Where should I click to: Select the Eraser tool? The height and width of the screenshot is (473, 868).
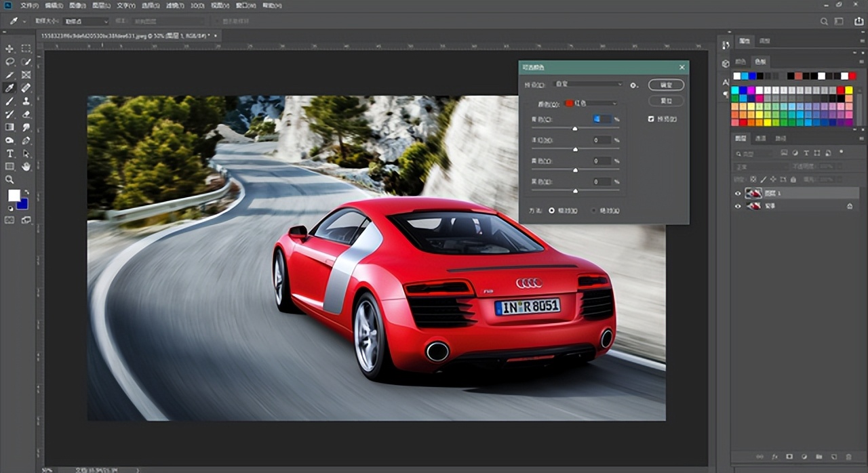click(26, 114)
